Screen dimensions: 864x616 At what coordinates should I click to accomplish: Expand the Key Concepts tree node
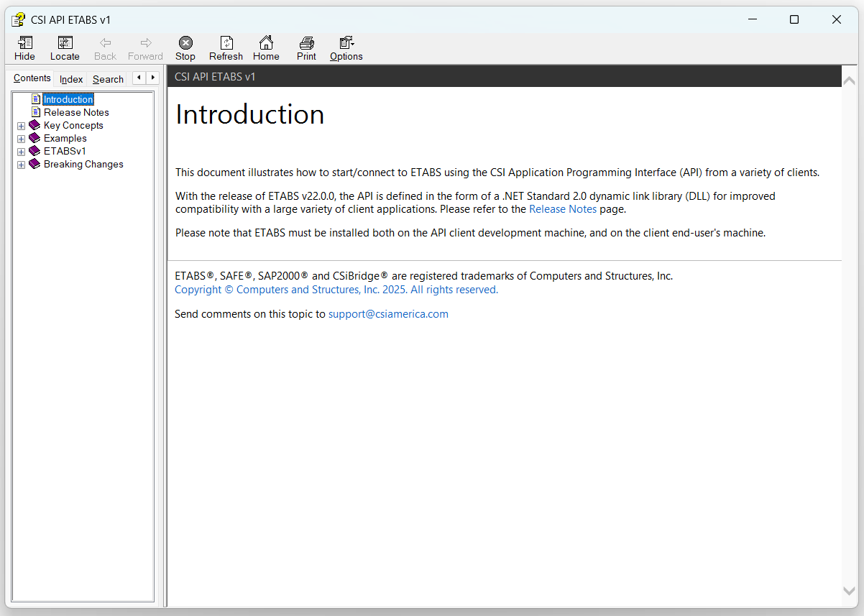21,126
